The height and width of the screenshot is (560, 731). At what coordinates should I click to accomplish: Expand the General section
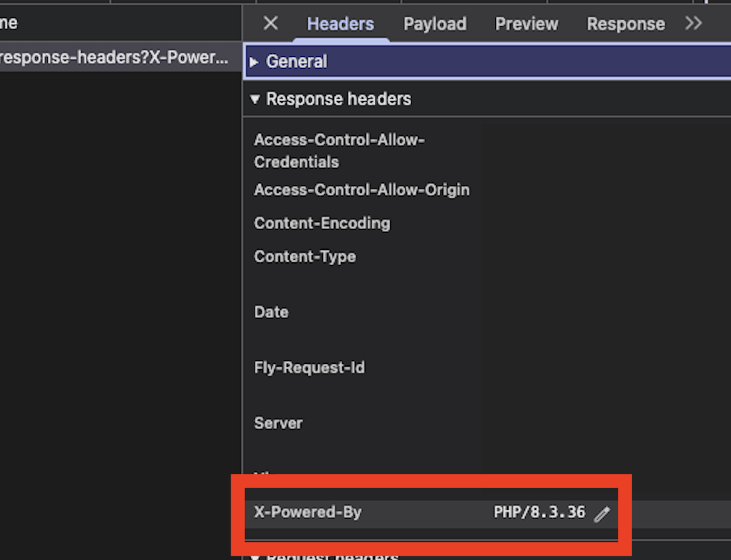point(487,61)
